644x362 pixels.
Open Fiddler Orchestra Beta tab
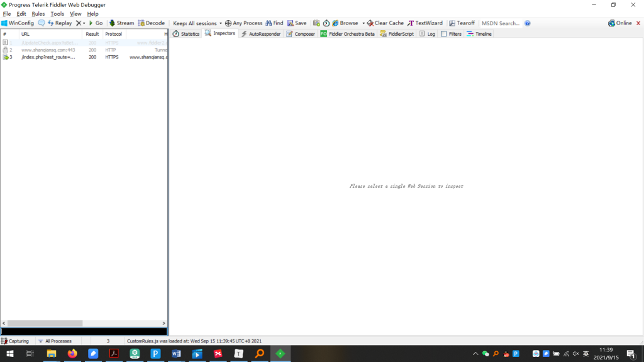347,34
